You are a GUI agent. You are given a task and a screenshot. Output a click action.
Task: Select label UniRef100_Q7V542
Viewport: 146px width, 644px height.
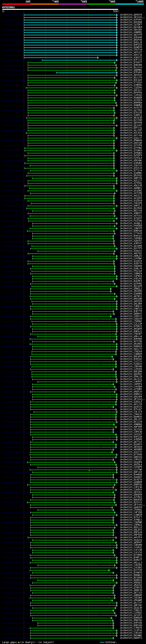pos(131,183)
